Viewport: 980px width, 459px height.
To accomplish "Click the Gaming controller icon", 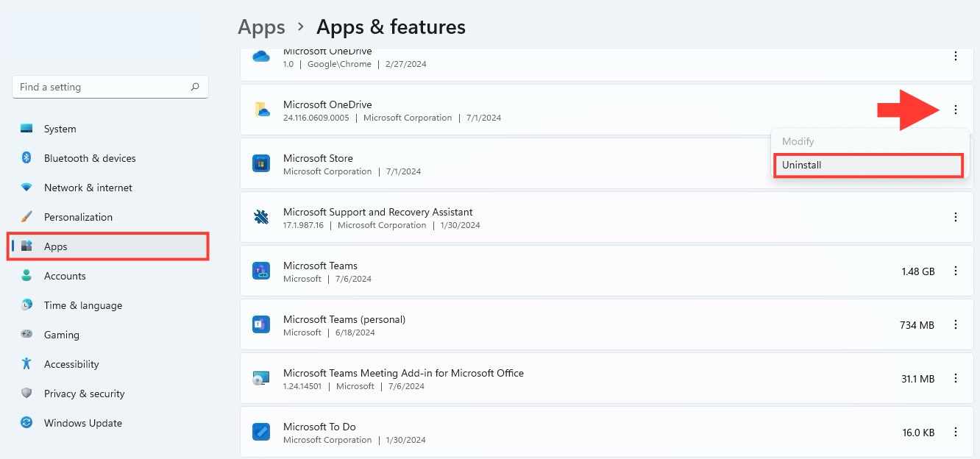I will 26,335.
